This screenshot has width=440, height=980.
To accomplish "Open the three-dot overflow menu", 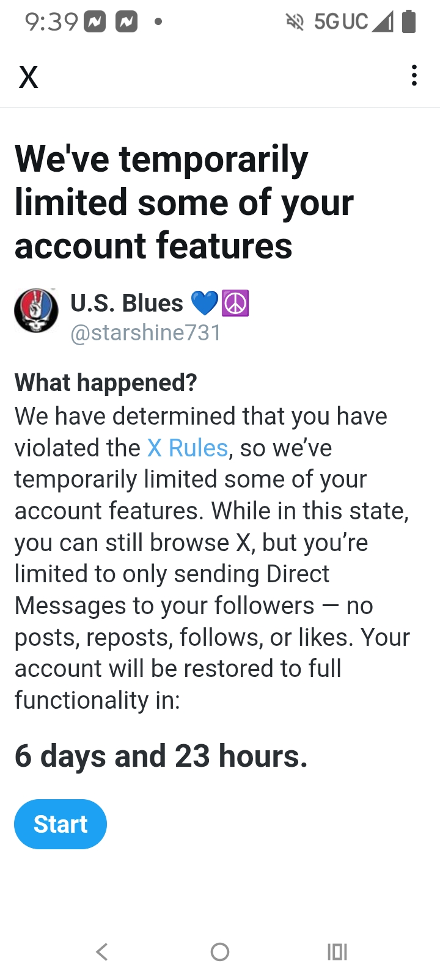I will coord(414,76).
